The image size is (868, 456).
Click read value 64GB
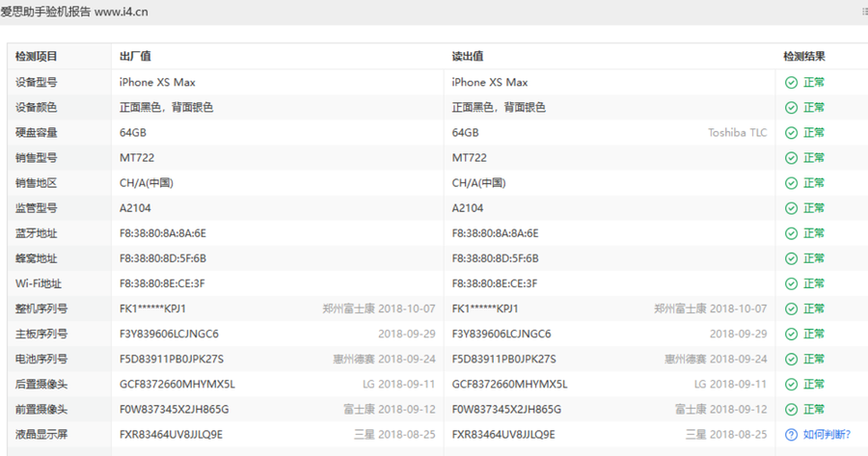[465, 133]
